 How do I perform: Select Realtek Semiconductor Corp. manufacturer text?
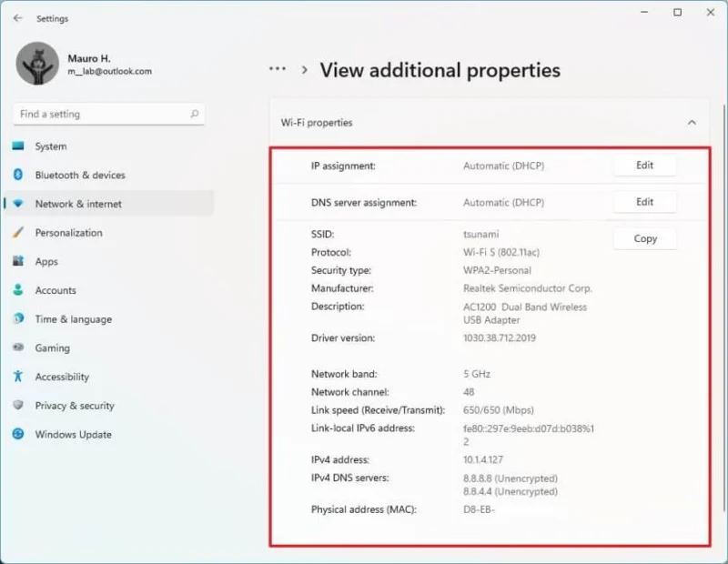[528, 288]
